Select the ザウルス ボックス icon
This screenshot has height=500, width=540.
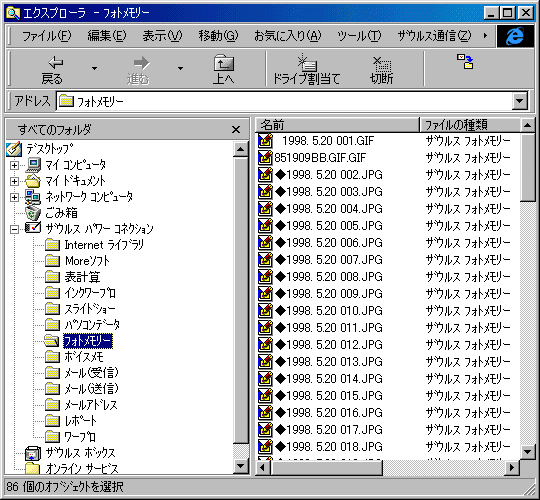(33, 453)
